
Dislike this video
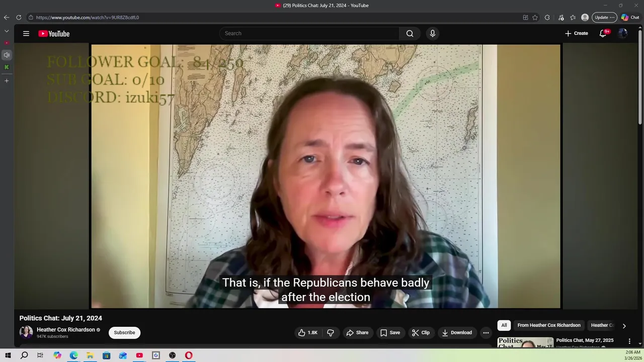(x=331, y=332)
